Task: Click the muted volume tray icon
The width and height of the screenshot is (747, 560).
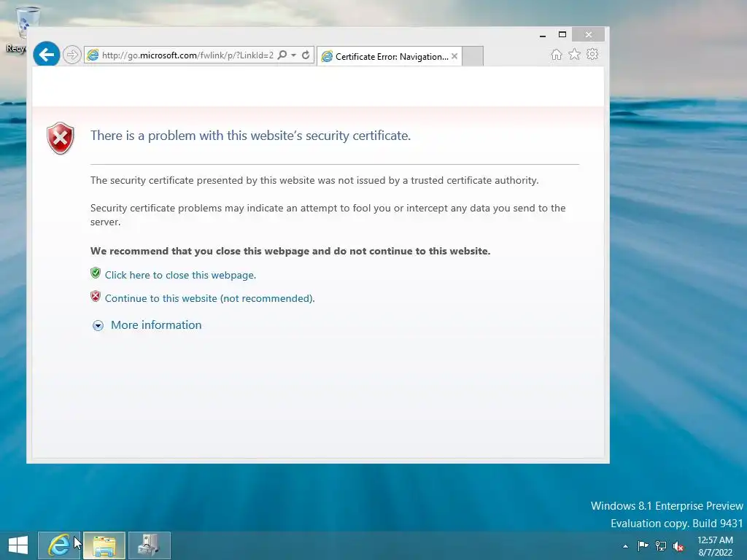Action: tap(678, 546)
